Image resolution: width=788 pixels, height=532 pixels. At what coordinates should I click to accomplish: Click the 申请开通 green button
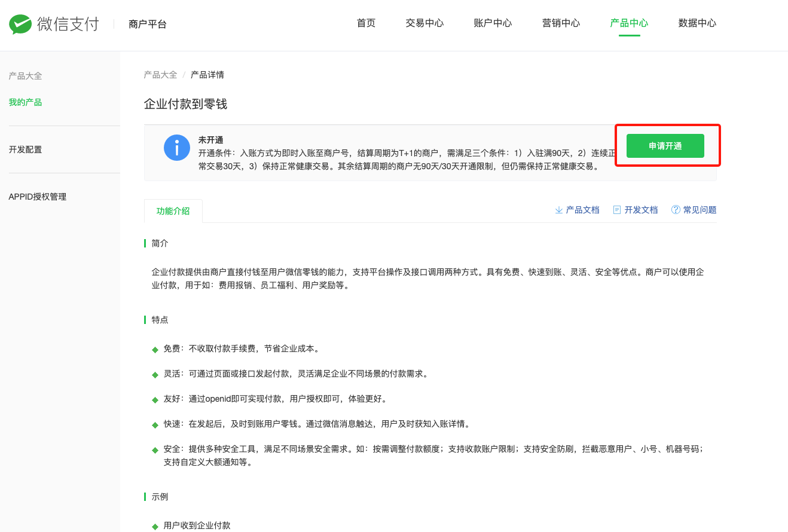point(665,146)
